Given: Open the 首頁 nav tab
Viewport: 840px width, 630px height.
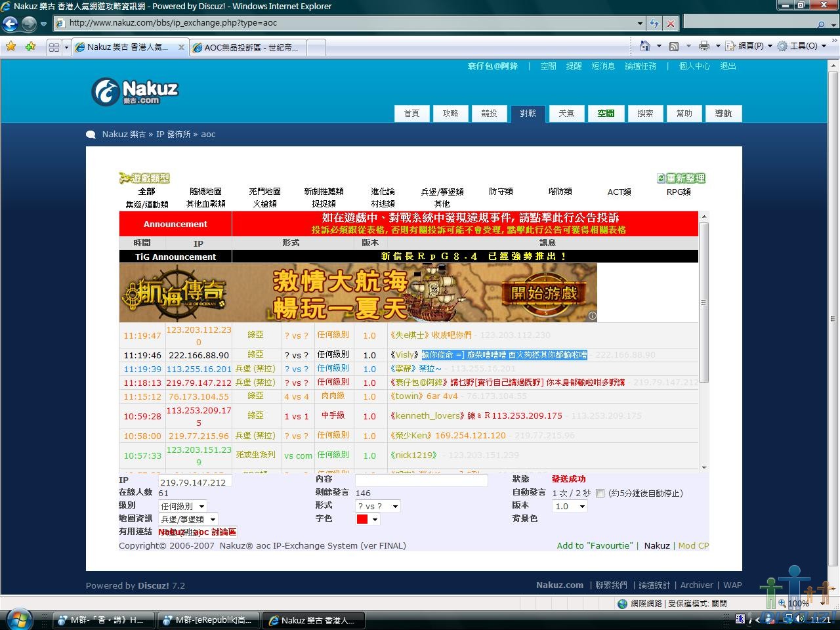Looking at the screenshot, I should click(411, 114).
